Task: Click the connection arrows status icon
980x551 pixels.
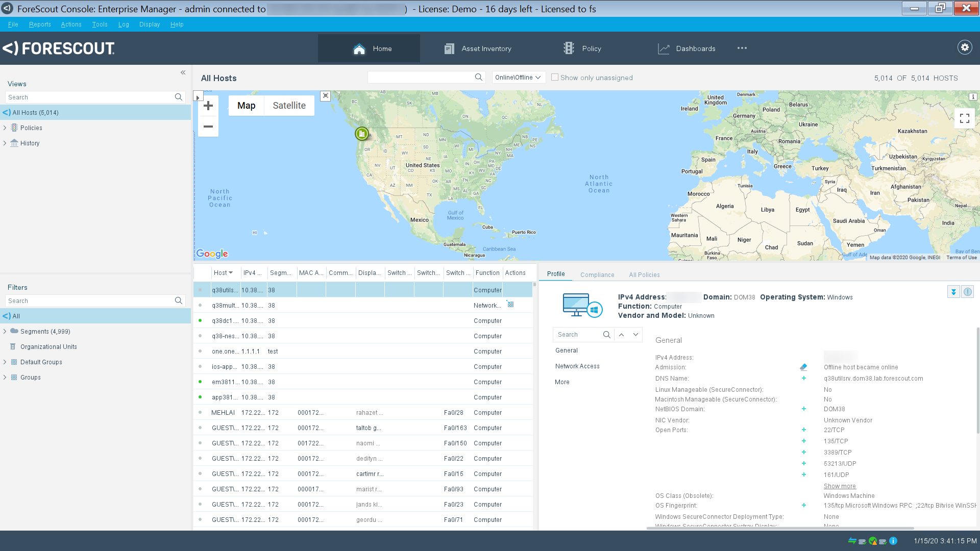Action: click(852, 541)
